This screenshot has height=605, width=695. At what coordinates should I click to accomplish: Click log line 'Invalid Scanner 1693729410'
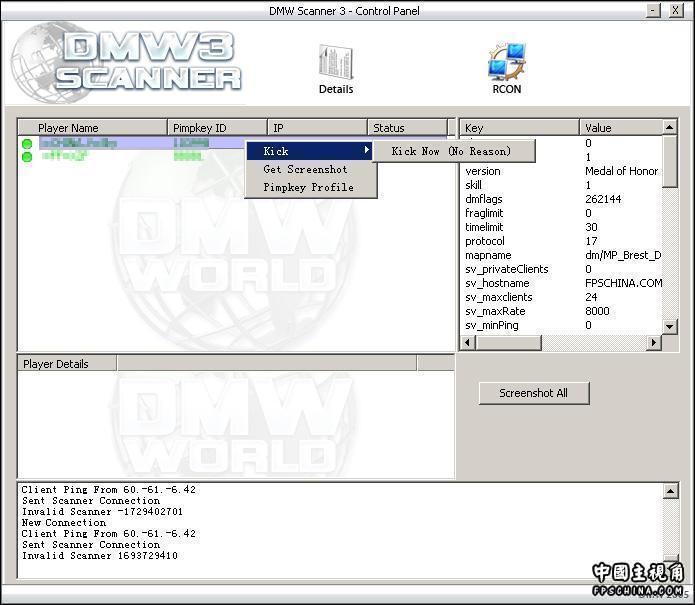pos(100,556)
